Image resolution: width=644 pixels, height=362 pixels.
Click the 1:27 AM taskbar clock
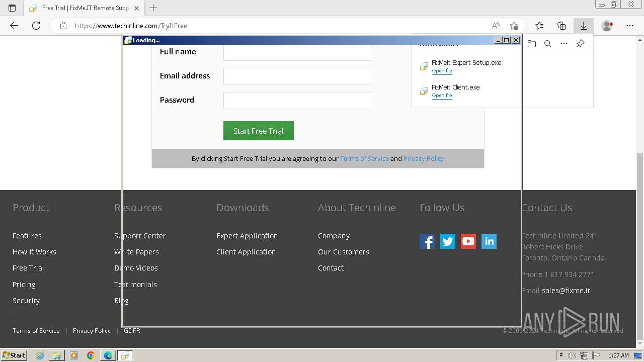click(618, 355)
